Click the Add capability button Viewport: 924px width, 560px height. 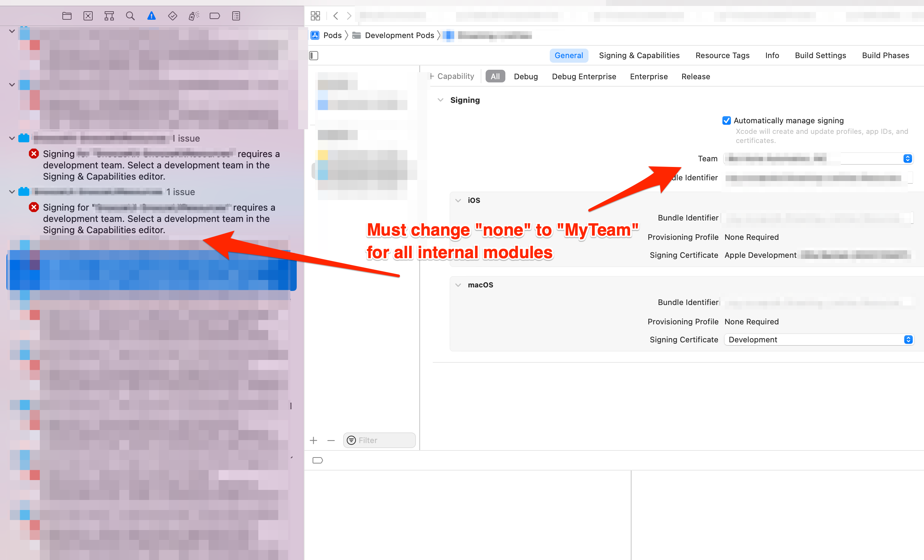pyautogui.click(x=451, y=76)
